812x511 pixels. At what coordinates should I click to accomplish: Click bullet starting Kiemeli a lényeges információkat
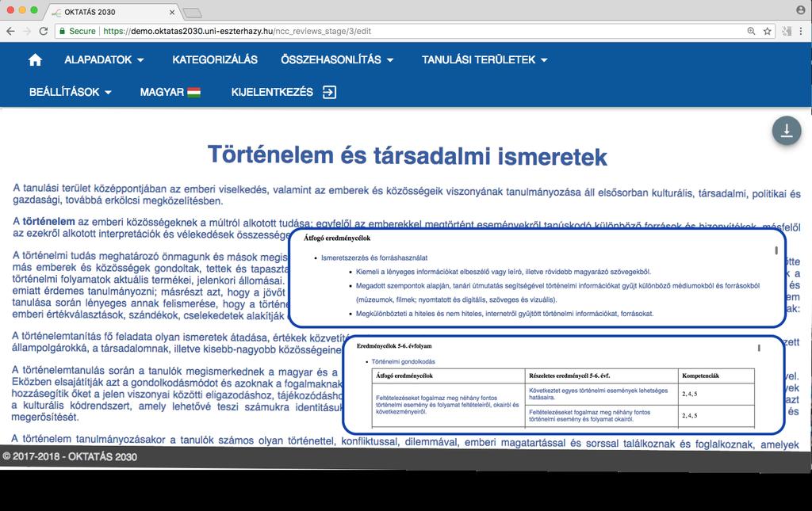pyautogui.click(x=503, y=272)
